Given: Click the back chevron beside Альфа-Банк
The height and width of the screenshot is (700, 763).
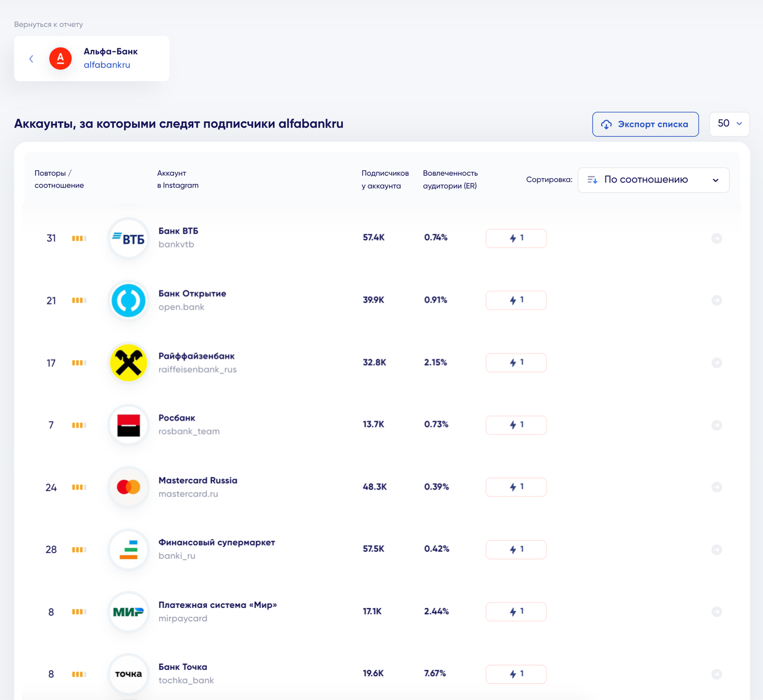Looking at the screenshot, I should coord(32,59).
